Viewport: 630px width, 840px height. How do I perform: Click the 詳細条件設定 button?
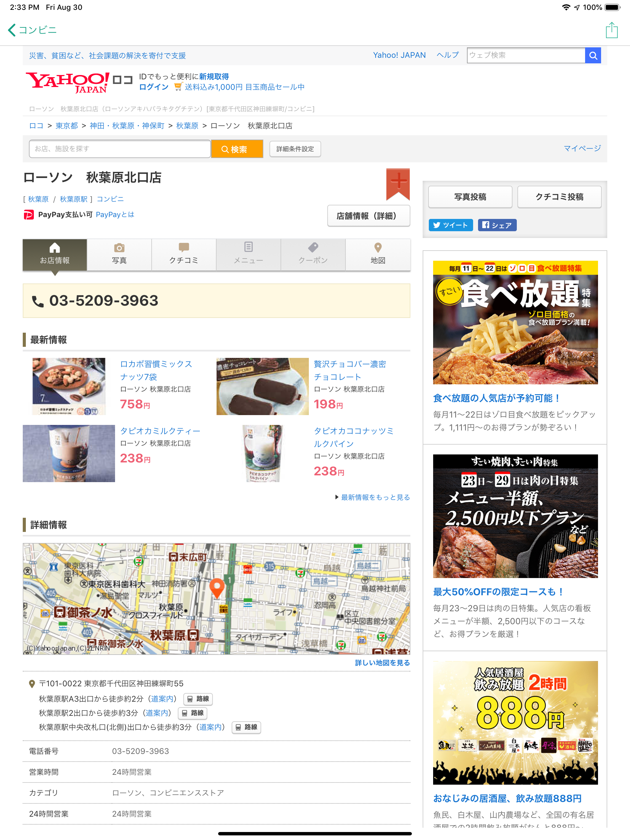click(295, 149)
